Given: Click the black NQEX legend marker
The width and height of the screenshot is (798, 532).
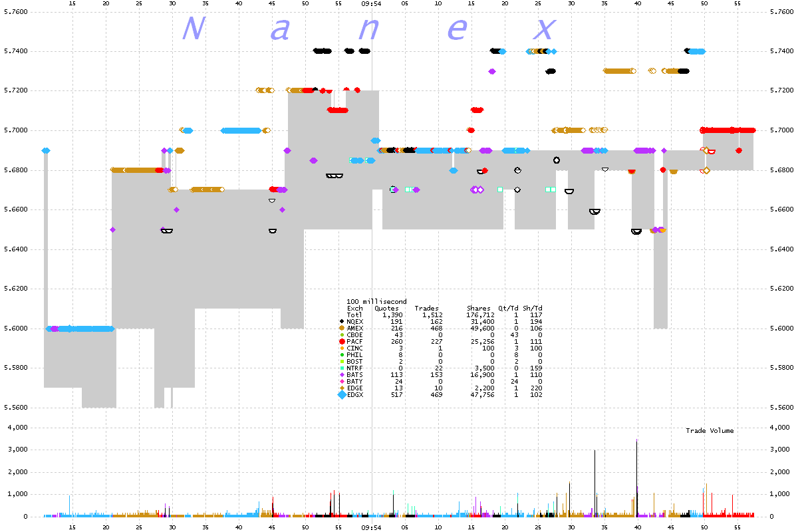Looking at the screenshot, I should point(342,321).
